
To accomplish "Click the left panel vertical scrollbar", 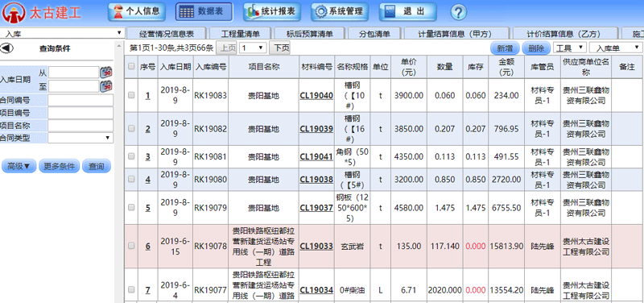I will click(x=119, y=172).
